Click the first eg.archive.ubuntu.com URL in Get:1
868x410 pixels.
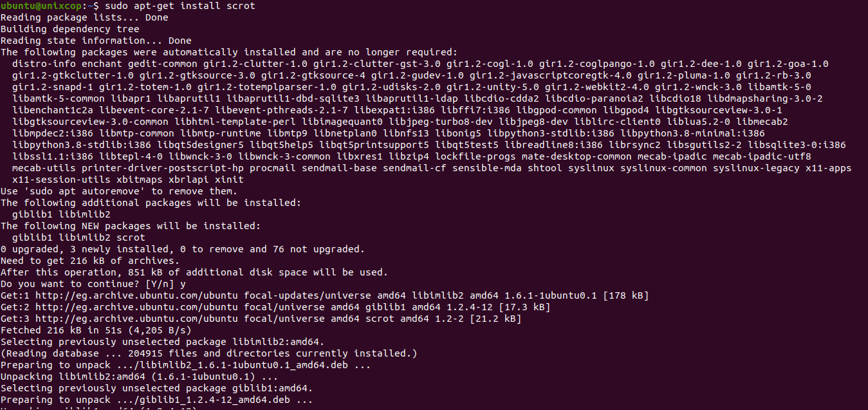(x=136, y=295)
